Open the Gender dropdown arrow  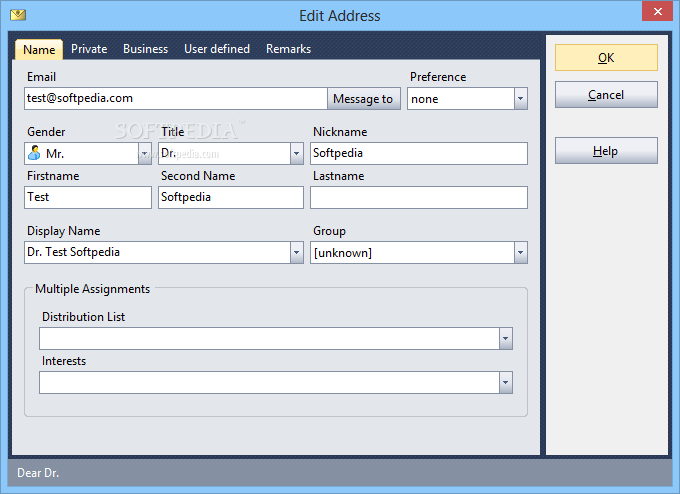(144, 154)
